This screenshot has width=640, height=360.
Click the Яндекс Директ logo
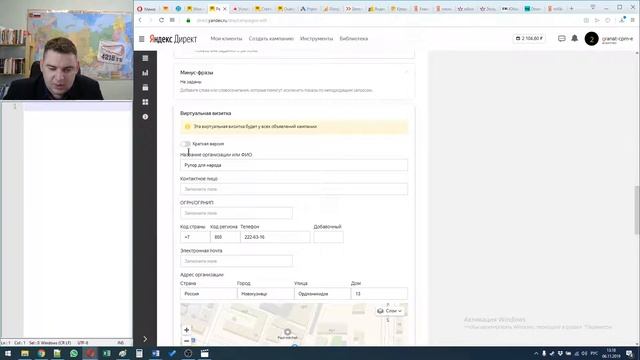coord(173,39)
